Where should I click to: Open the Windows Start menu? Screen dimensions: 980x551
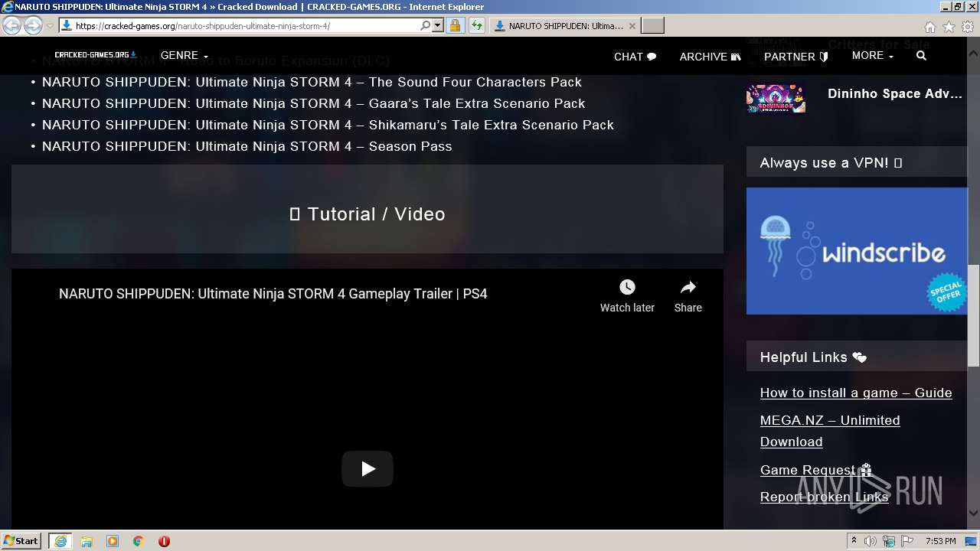pyautogui.click(x=21, y=540)
